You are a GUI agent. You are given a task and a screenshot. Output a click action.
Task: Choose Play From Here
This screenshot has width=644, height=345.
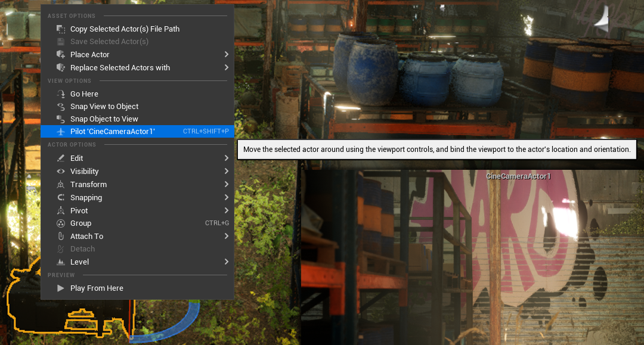(137, 288)
